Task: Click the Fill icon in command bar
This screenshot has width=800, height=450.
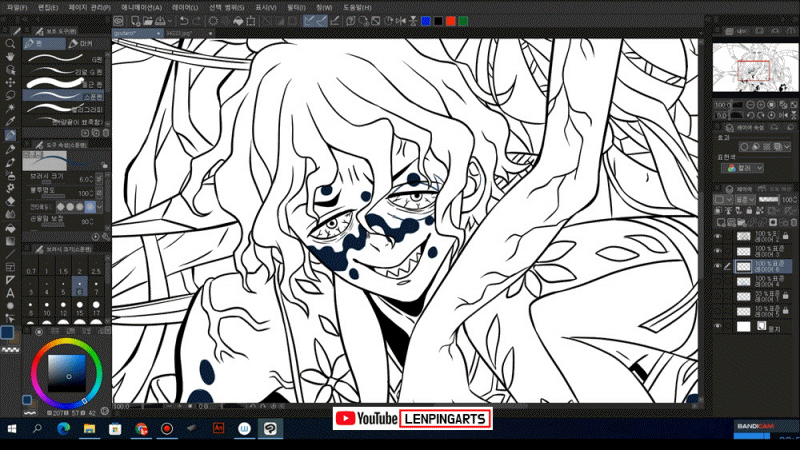Action: pyautogui.click(x=238, y=21)
